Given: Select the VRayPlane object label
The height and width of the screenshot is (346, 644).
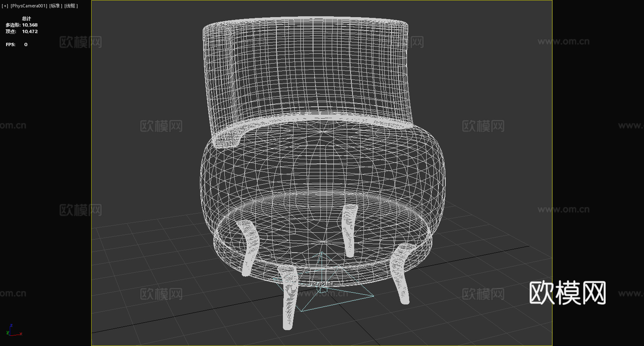Looking at the screenshot, I should pos(322,283).
